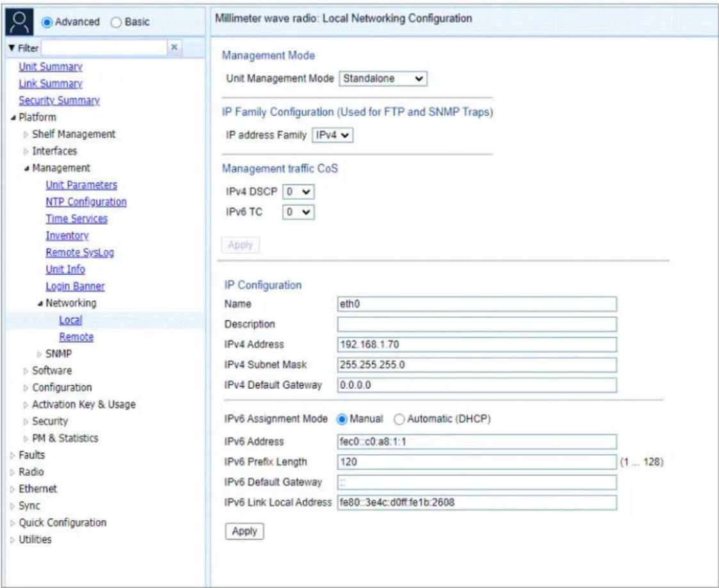This screenshot has width=719, height=588.
Task: Click the Description input field
Action: (x=477, y=324)
